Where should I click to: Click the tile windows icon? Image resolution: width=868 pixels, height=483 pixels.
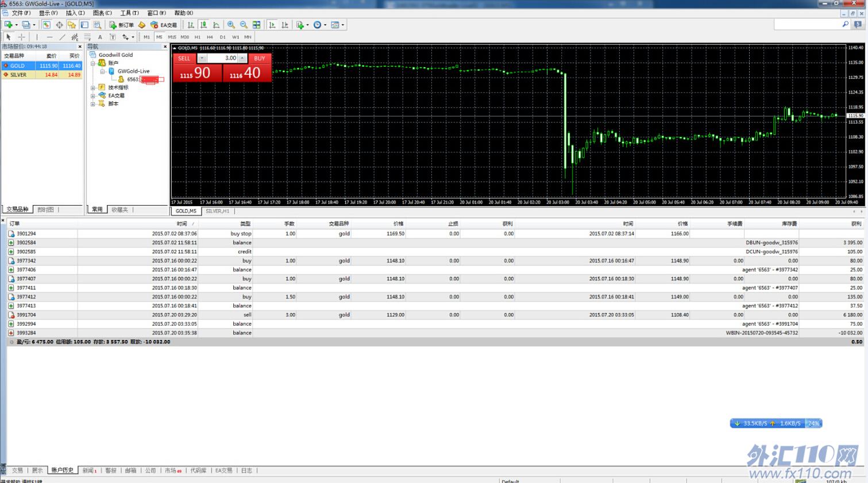(x=256, y=25)
